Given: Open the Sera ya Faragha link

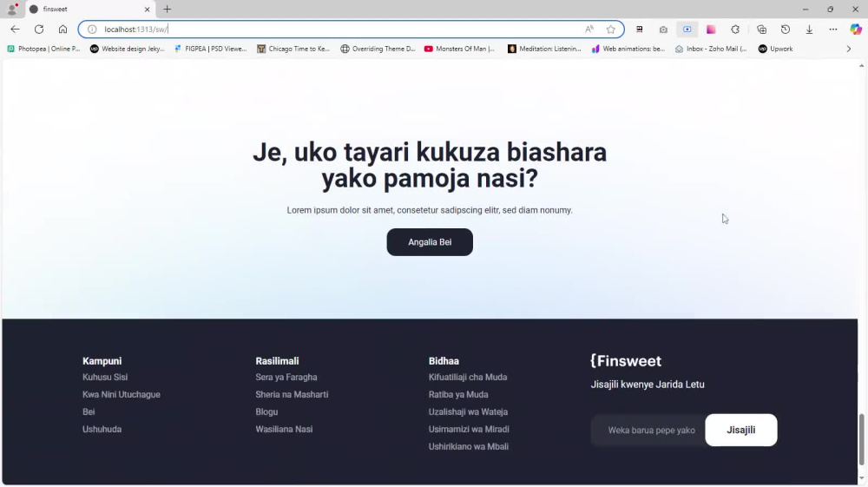Looking at the screenshot, I should click(286, 377).
